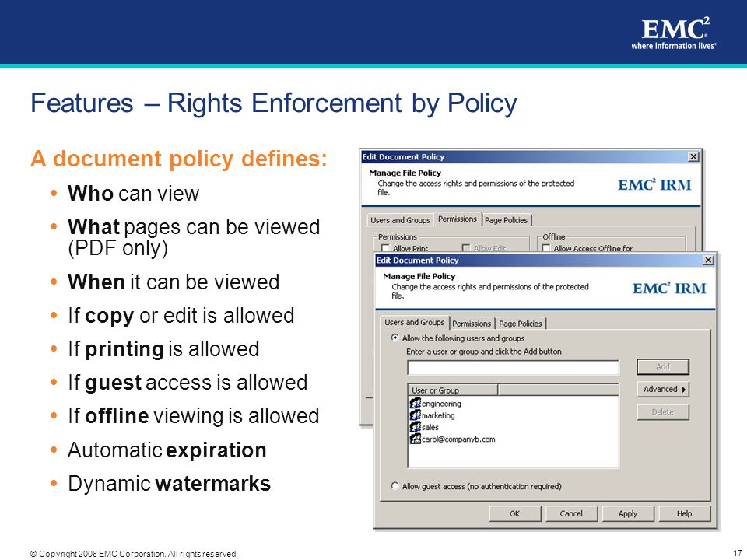Click the marketing group icon
This screenshot has width=747, height=560.
coord(415,415)
